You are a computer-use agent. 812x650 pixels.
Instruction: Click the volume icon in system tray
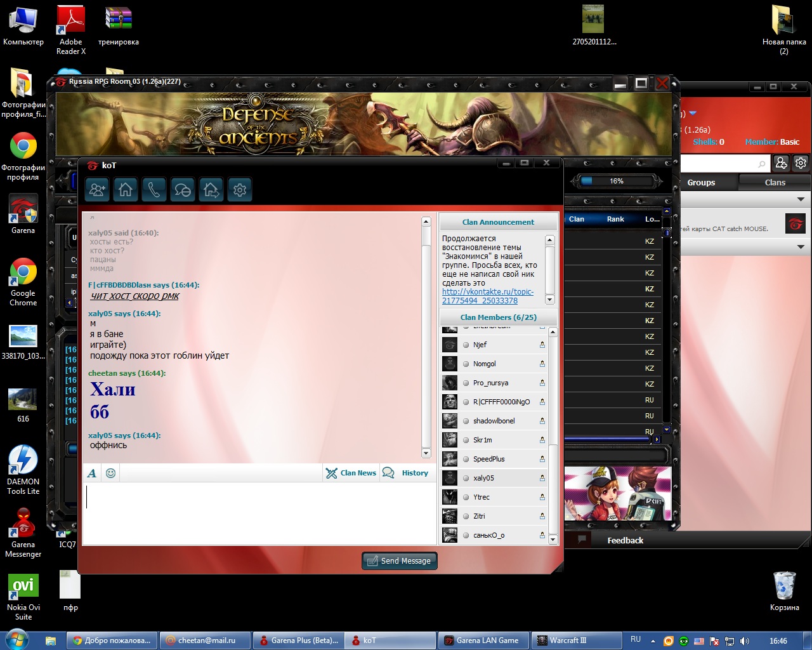click(745, 641)
